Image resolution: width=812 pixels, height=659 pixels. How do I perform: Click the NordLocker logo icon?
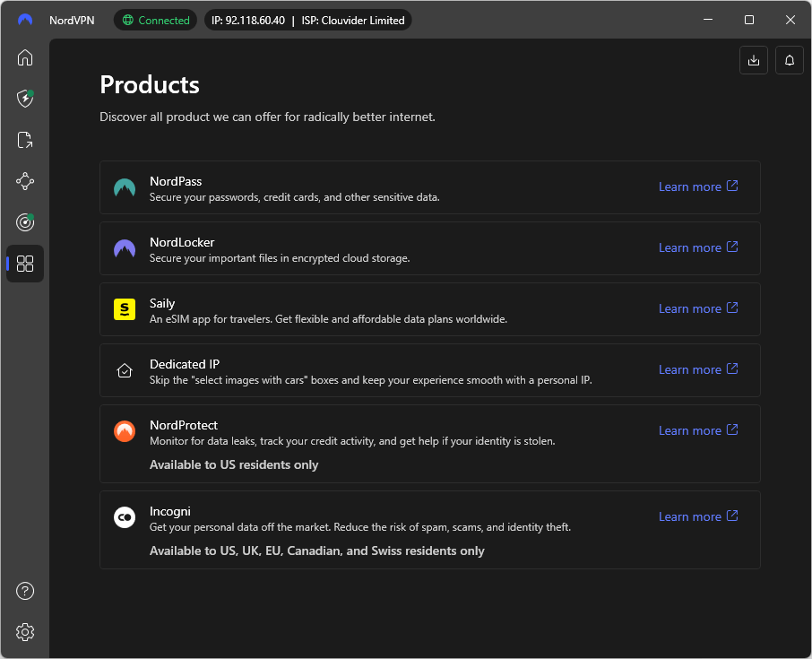(125, 248)
